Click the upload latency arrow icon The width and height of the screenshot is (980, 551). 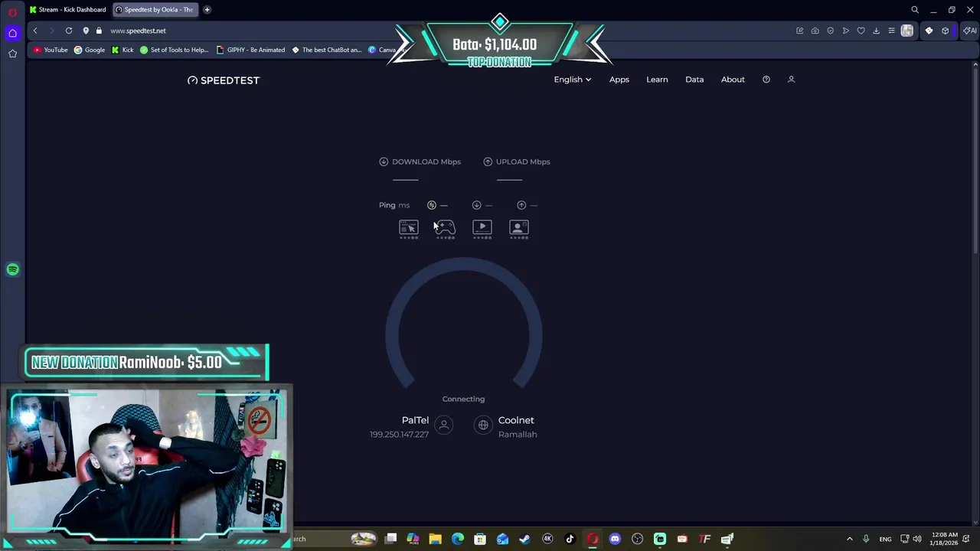coord(521,205)
